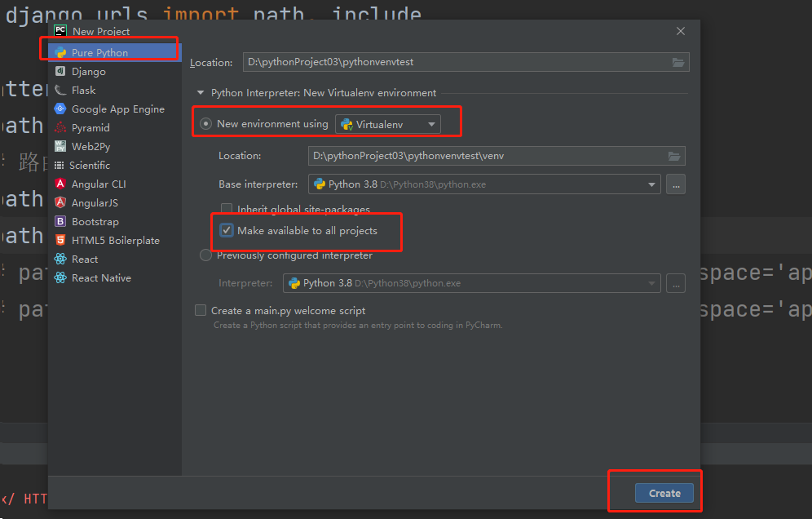Viewport: 812px width, 519px height.
Task: Click the Scientific grid icon
Action: point(60,166)
